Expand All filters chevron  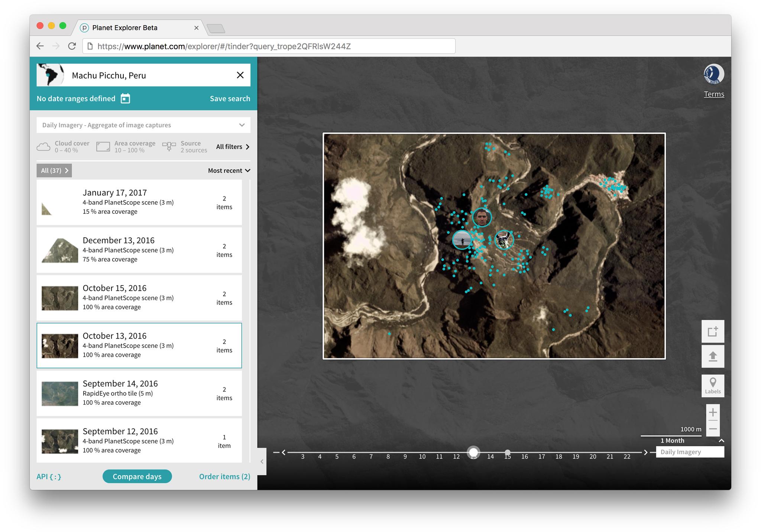coord(233,147)
